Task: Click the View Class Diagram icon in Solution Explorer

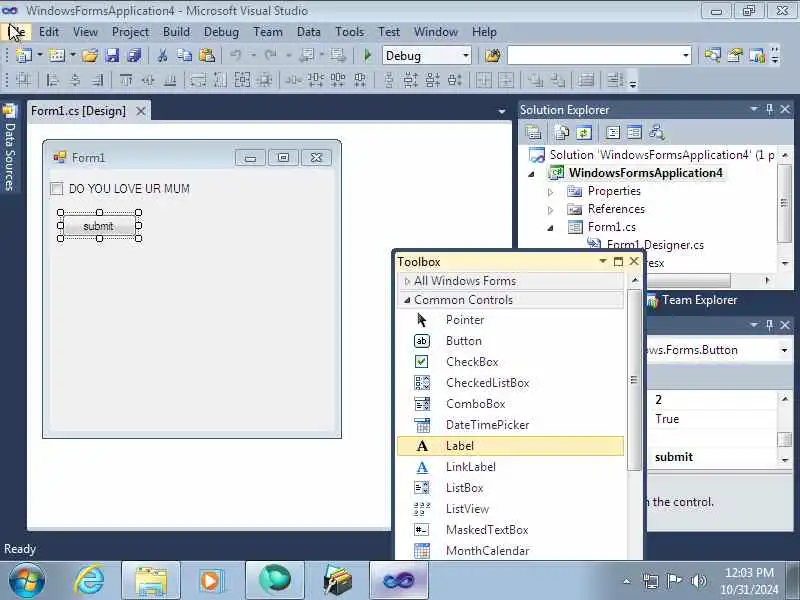Action: pos(657,133)
